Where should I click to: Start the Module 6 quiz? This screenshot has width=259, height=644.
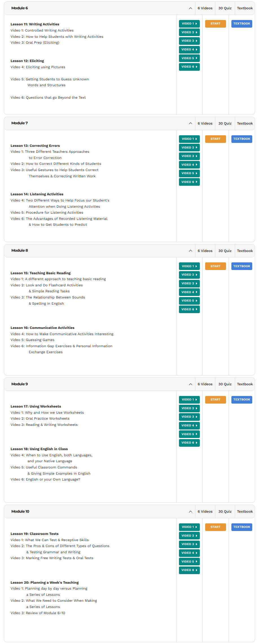pyautogui.click(x=215, y=24)
